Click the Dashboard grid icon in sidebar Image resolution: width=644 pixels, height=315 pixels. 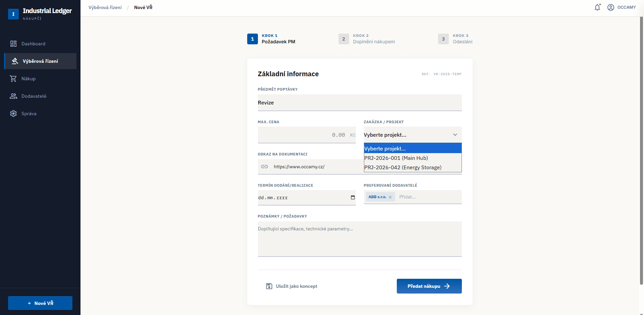[x=13, y=44]
